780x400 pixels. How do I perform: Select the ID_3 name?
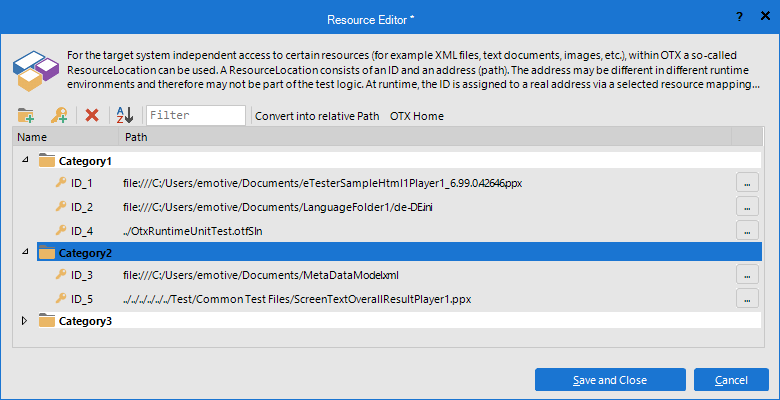82,275
